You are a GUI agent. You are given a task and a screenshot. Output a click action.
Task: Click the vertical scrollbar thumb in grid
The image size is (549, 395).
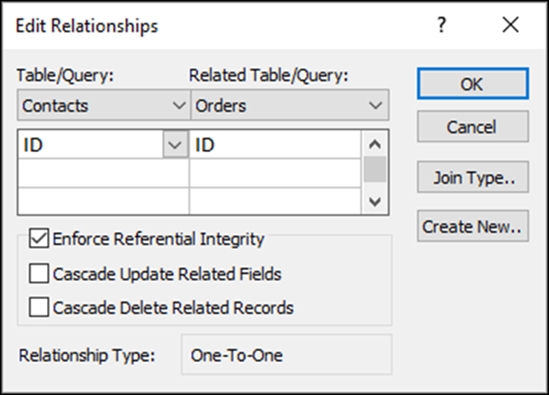click(x=375, y=169)
